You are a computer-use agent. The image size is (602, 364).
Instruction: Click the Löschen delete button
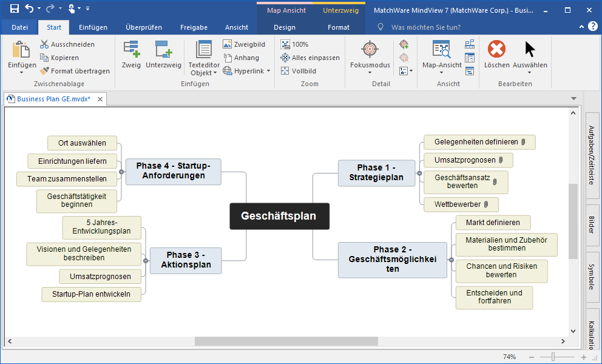tap(496, 54)
